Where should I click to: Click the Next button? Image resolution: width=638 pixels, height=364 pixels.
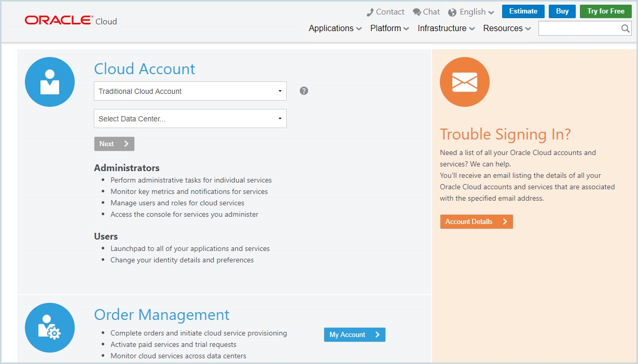pyautogui.click(x=114, y=144)
